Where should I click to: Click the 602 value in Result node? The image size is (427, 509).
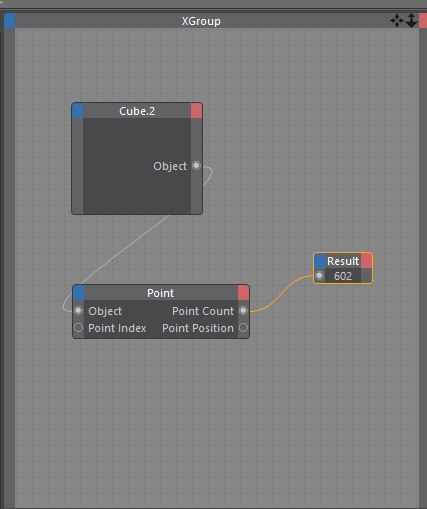(343, 276)
